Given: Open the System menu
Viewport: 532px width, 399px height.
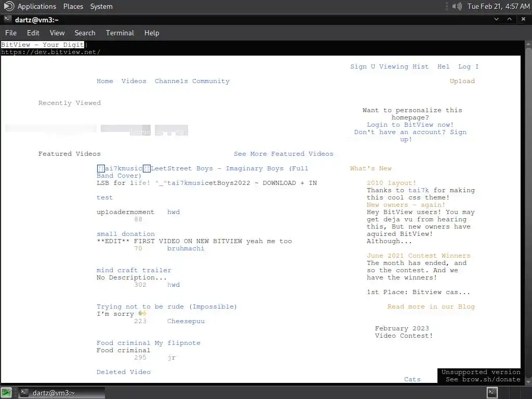Looking at the screenshot, I should 101,6.
